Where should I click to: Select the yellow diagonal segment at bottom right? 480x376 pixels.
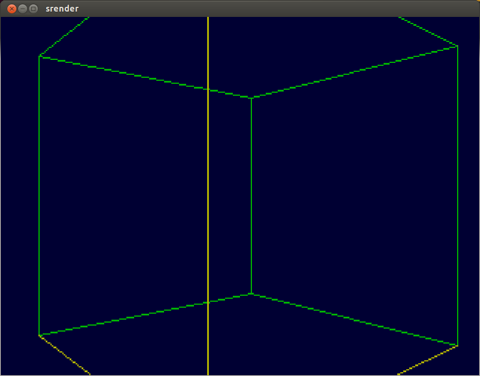pyautogui.click(x=428, y=360)
